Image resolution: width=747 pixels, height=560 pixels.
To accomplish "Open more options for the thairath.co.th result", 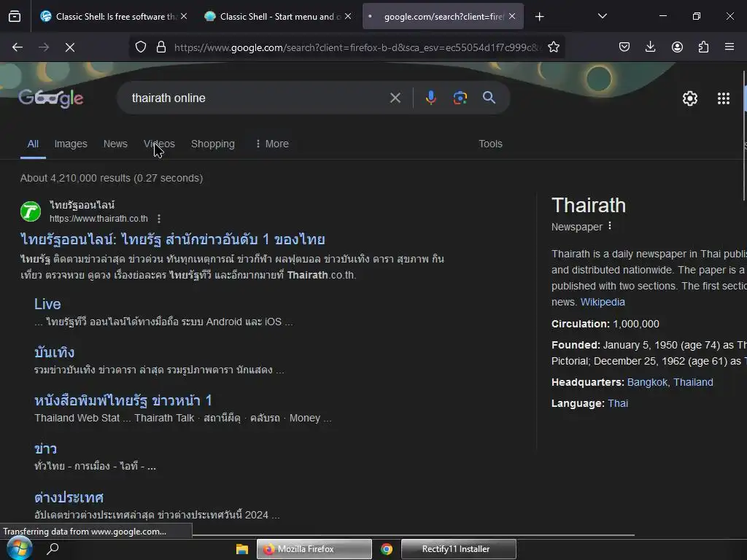I will [x=158, y=219].
